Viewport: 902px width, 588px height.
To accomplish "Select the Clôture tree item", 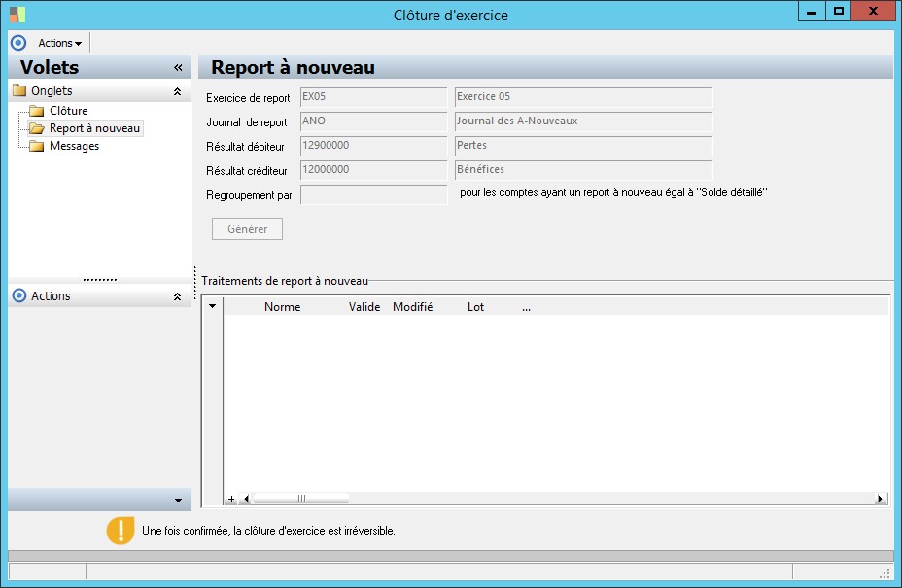I will (x=68, y=111).
